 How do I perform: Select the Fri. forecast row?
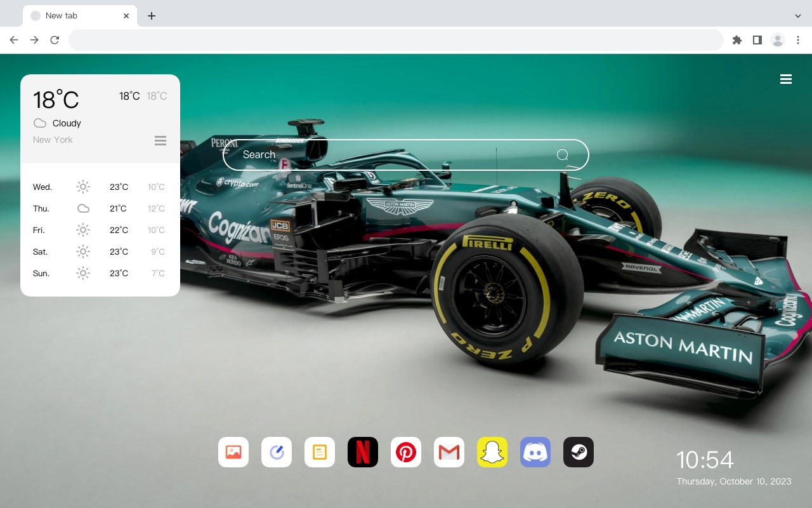point(100,230)
